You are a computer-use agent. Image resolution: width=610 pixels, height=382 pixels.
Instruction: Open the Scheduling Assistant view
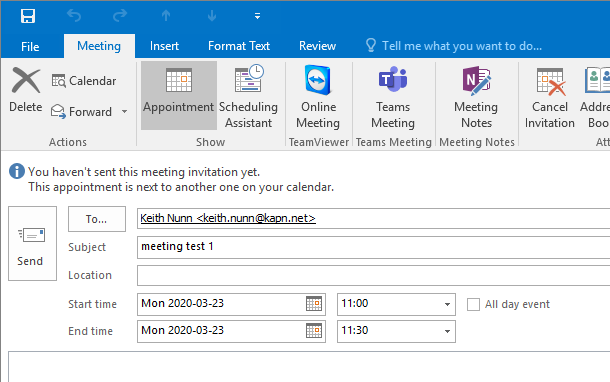(x=248, y=96)
